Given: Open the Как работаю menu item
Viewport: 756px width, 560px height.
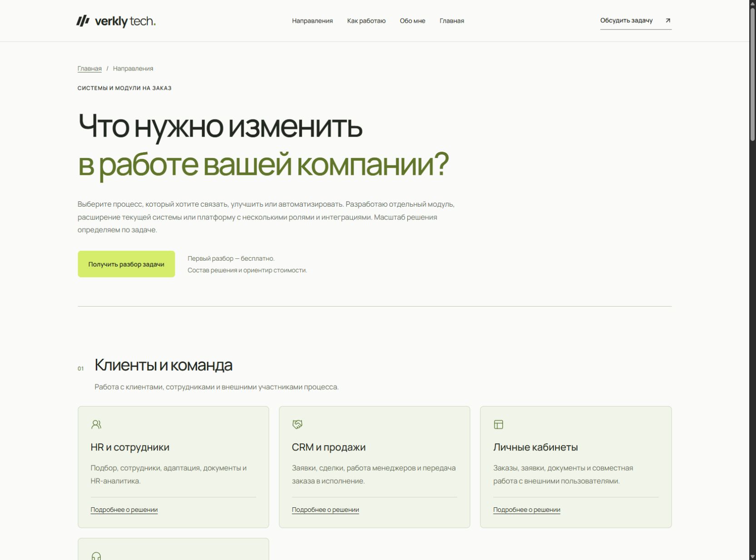Looking at the screenshot, I should point(366,21).
